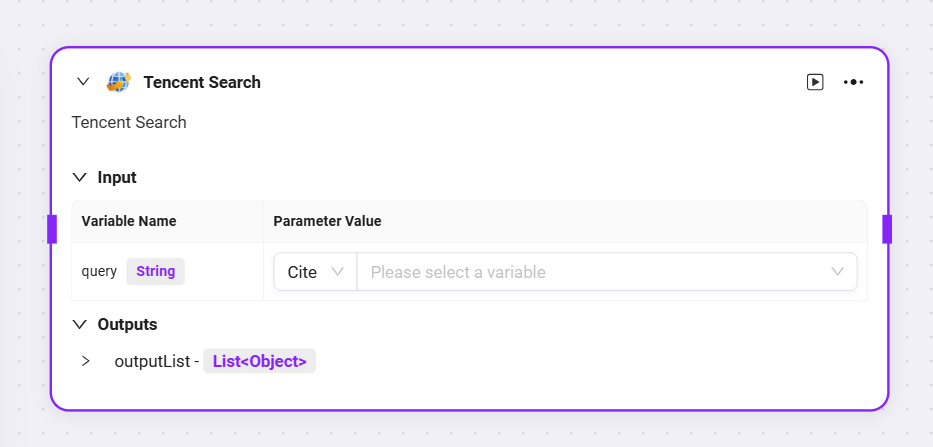Click the arrow at the variable selector's right end
Image resolution: width=933 pixels, height=447 pixels.
pos(837,272)
